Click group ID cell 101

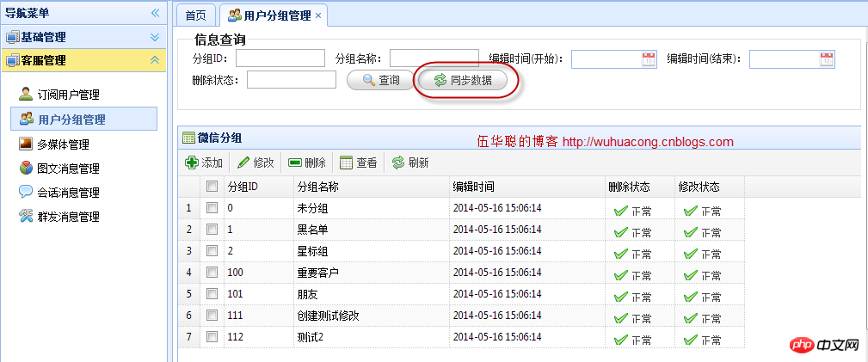coord(259,293)
